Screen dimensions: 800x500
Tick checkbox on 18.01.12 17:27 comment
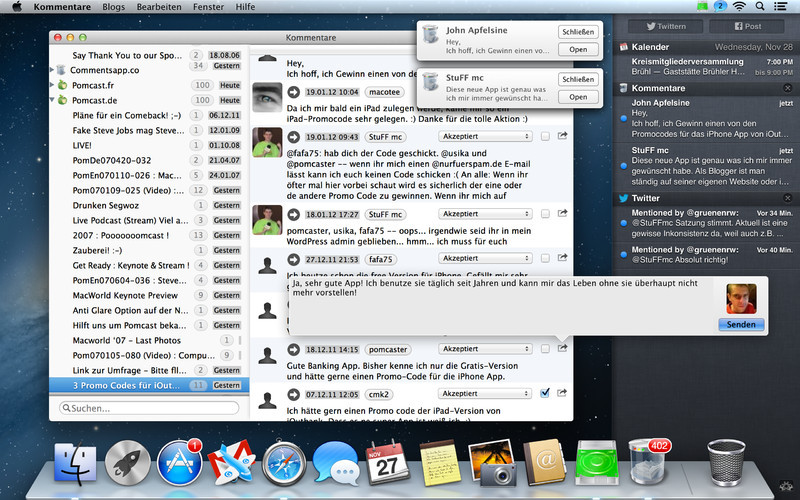[x=545, y=213]
